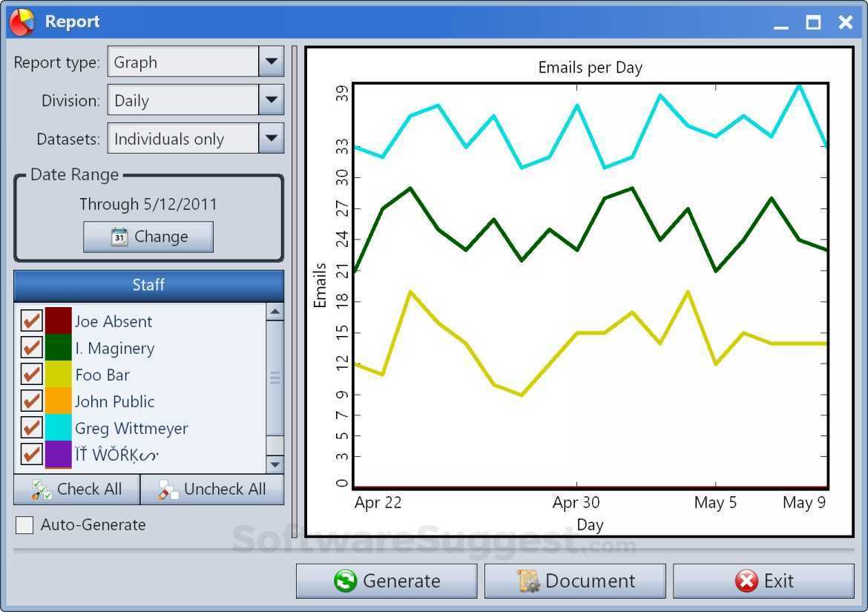The image size is (868, 612).
Task: Click the Exit button
Action: (x=763, y=581)
